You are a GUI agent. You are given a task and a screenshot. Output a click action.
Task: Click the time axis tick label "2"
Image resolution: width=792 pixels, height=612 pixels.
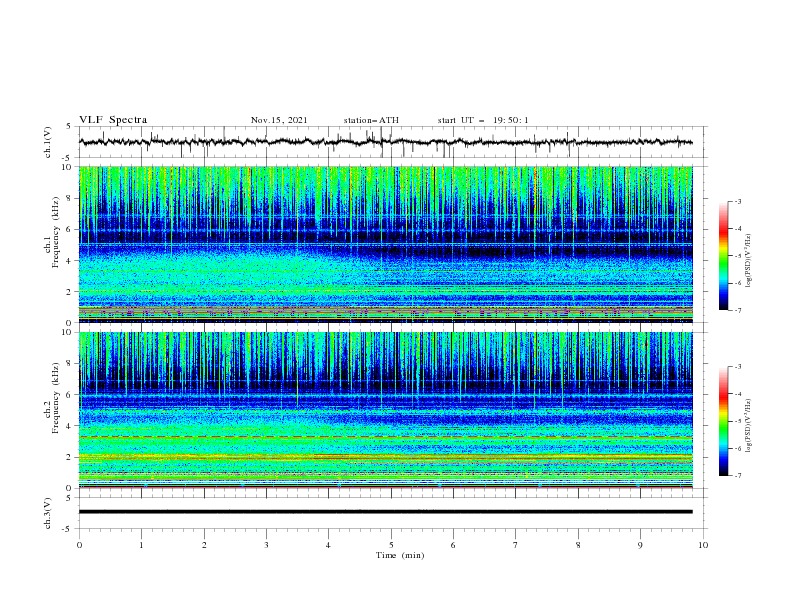(204, 545)
